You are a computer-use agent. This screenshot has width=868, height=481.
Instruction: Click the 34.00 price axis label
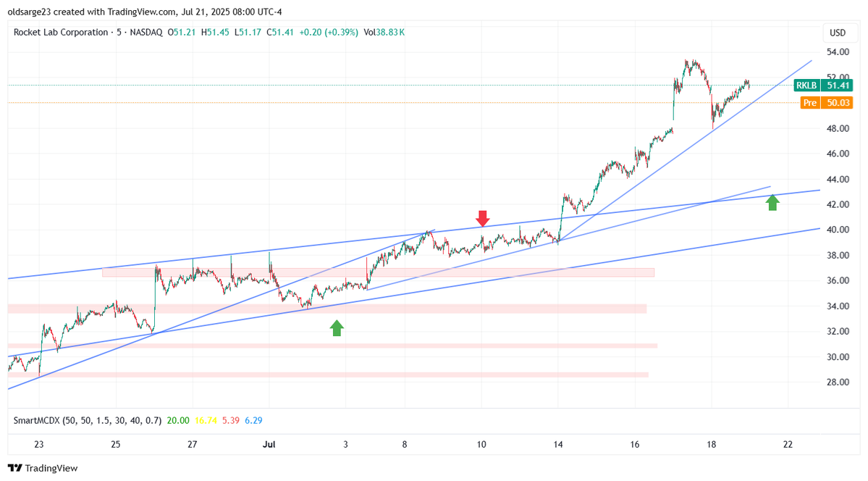(x=838, y=306)
